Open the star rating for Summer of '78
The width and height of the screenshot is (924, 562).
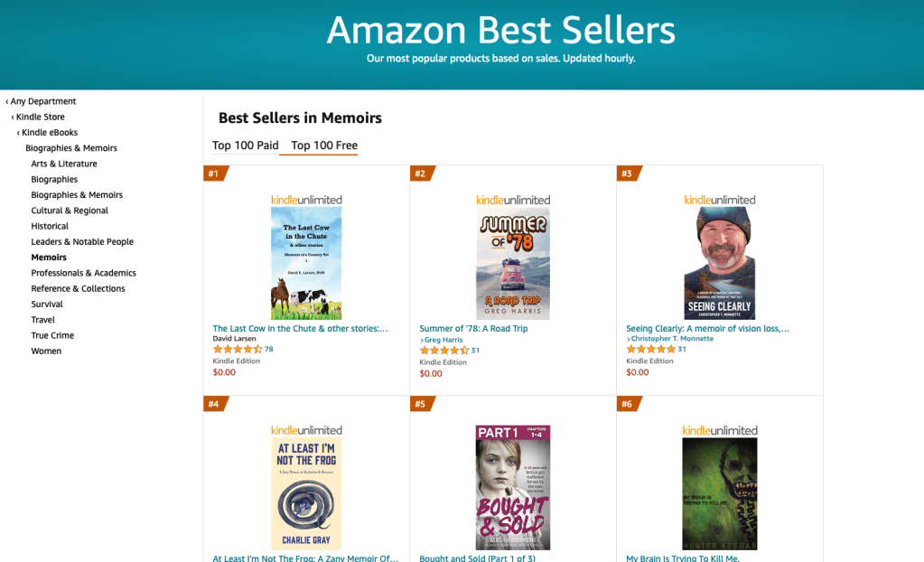click(443, 351)
